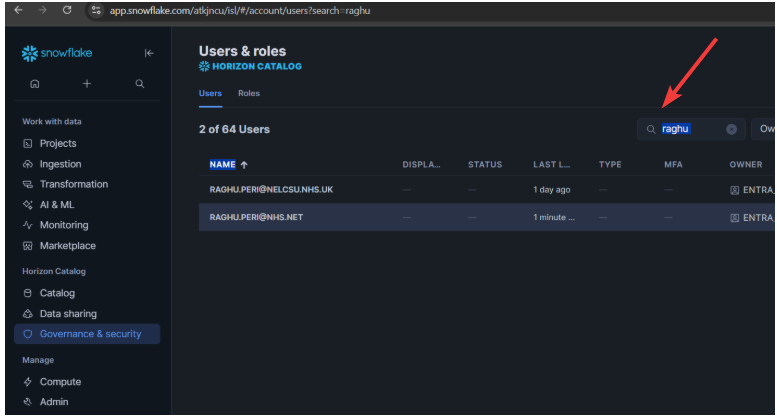
Task: Open user RAGHU.PERI@NHS.NET row
Action: [x=256, y=217]
